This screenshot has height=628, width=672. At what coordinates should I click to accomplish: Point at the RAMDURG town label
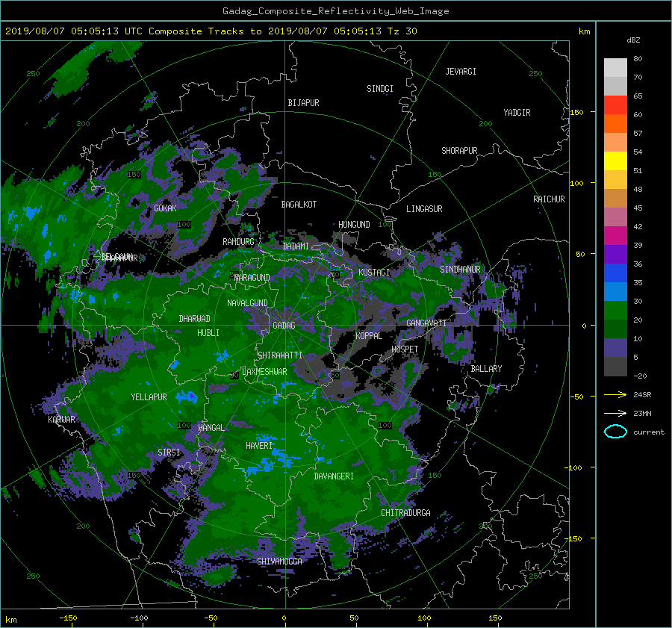(238, 242)
